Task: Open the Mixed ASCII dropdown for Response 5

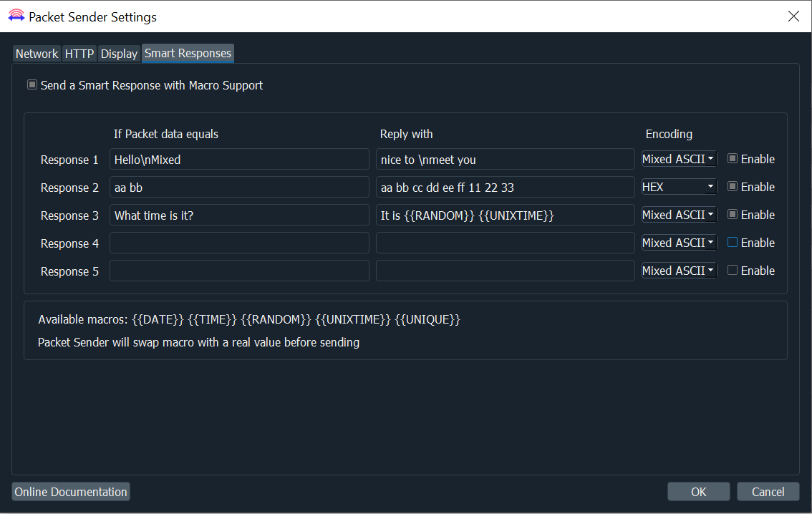Action: point(678,271)
